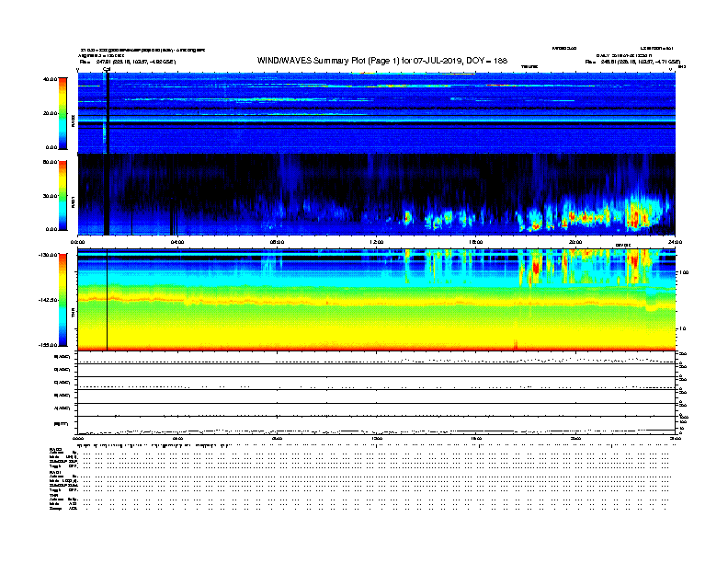Click the 16:00 time label below RAD1 panel
The image size is (728, 563).
476,242
